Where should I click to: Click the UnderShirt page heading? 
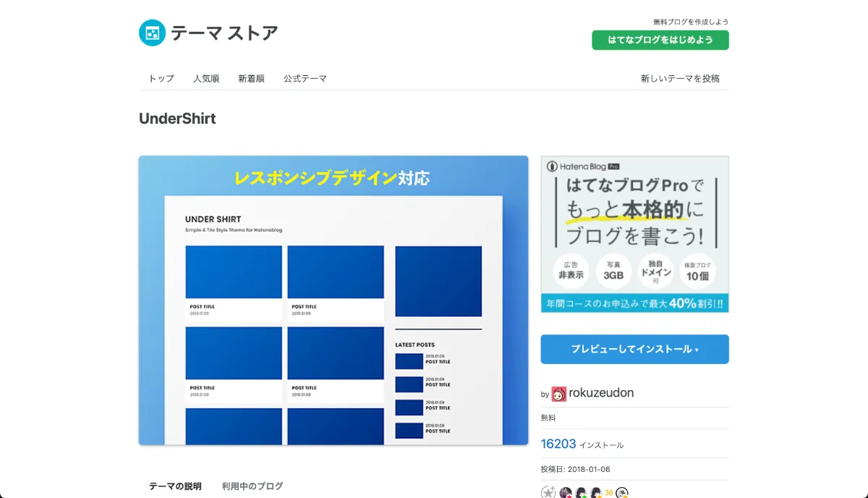[x=177, y=119]
